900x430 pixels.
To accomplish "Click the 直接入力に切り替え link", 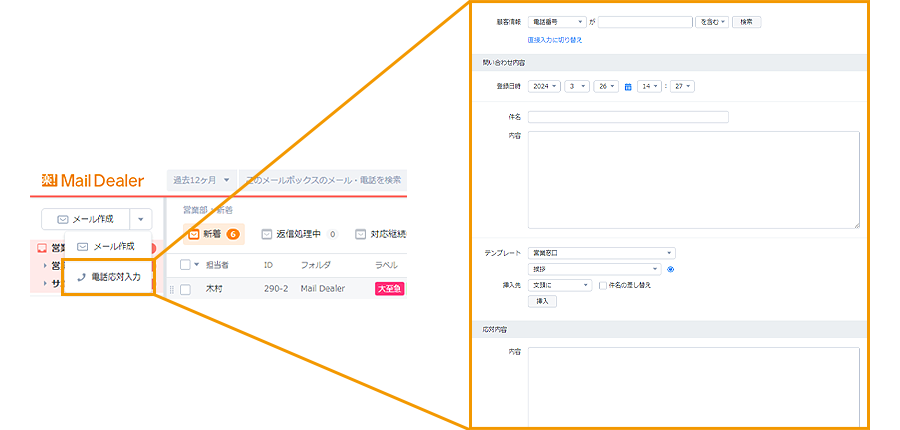I will click(x=554, y=40).
